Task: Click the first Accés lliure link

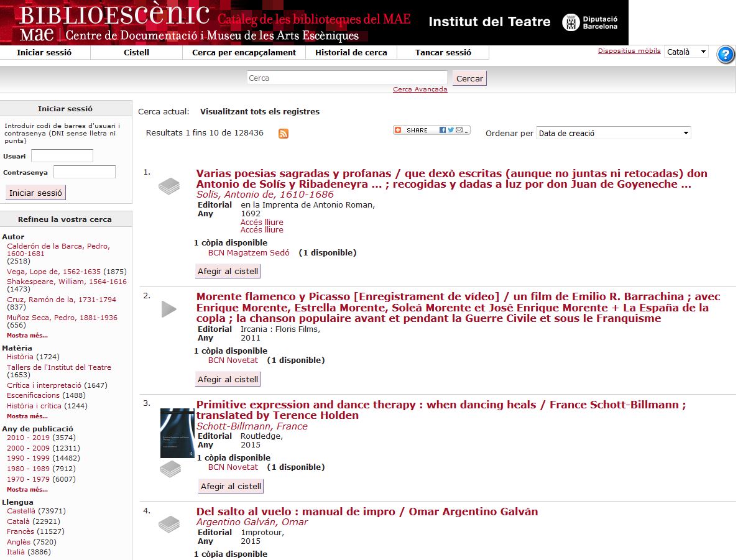Action: coord(262,222)
